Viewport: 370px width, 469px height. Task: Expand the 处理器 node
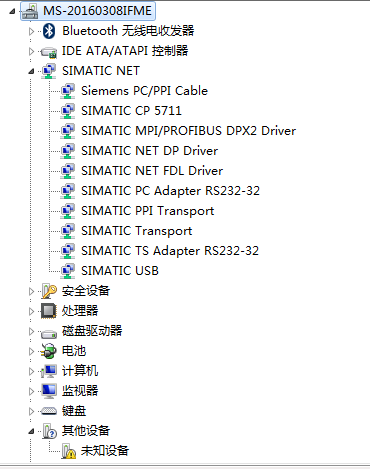click(x=31, y=311)
